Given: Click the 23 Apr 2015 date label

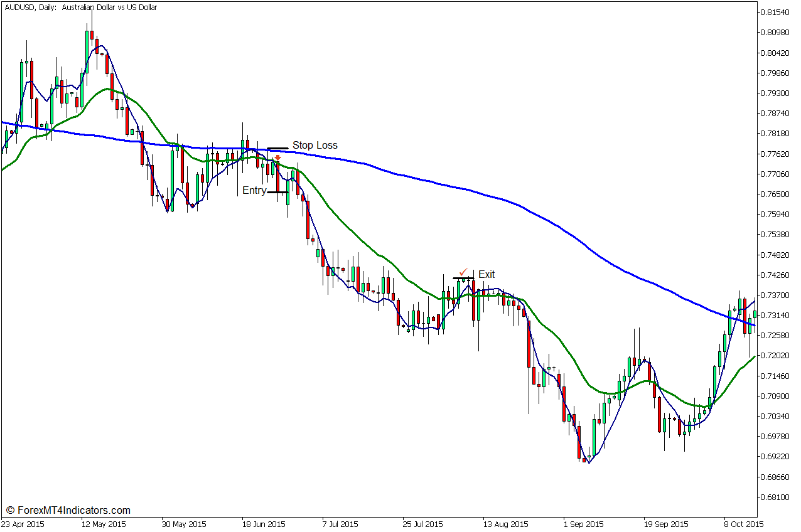Looking at the screenshot, I should tap(23, 524).
